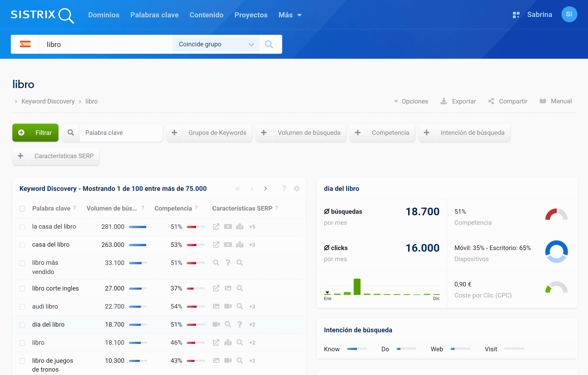Screen dimensions: 588x375
Task: Click the green Filtrar button
Action: 36,132
